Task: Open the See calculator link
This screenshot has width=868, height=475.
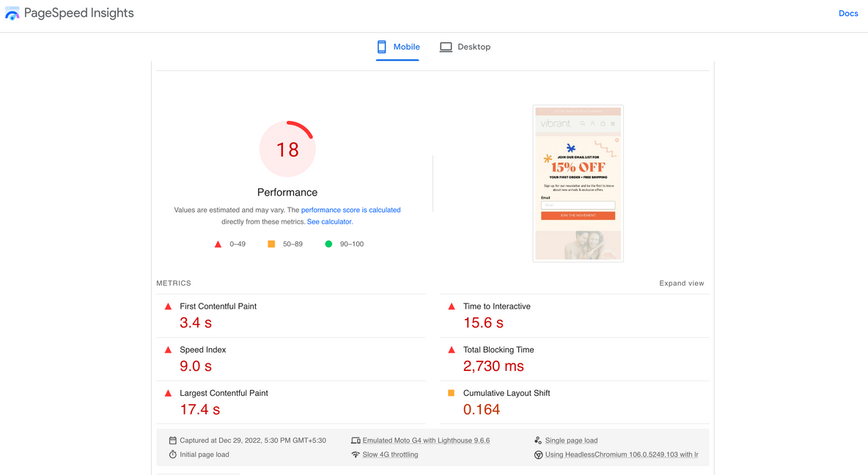Action: coord(329,221)
